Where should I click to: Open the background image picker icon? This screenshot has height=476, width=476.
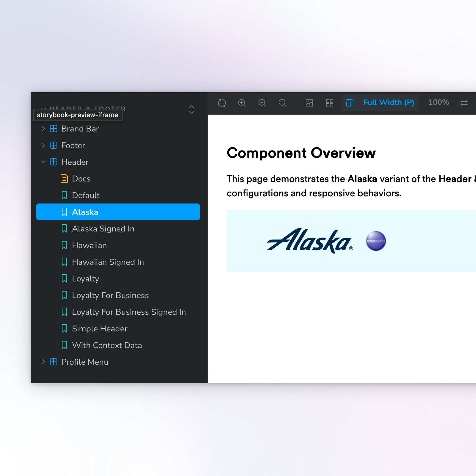pos(309,103)
